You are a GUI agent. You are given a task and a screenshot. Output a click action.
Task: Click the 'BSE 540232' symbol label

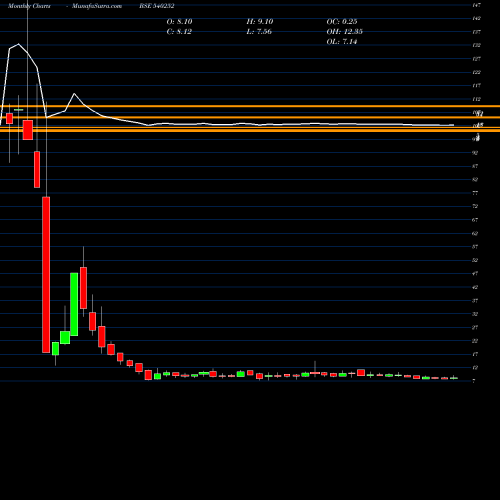[157, 6]
